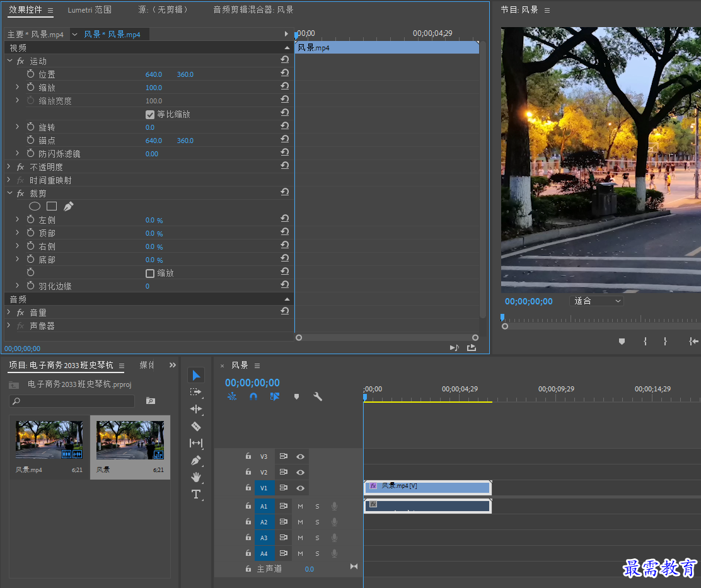Mute track A1
The width and height of the screenshot is (701, 588).
[301, 506]
